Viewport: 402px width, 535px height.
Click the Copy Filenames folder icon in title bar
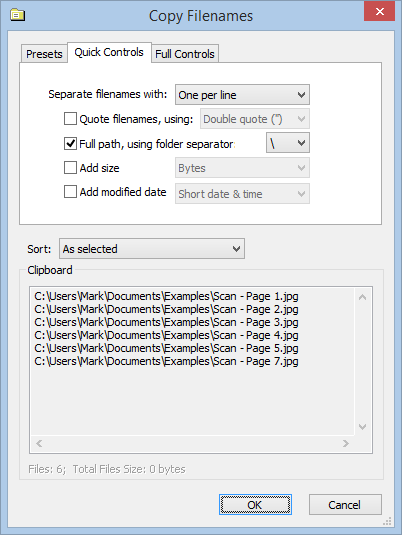point(17,15)
